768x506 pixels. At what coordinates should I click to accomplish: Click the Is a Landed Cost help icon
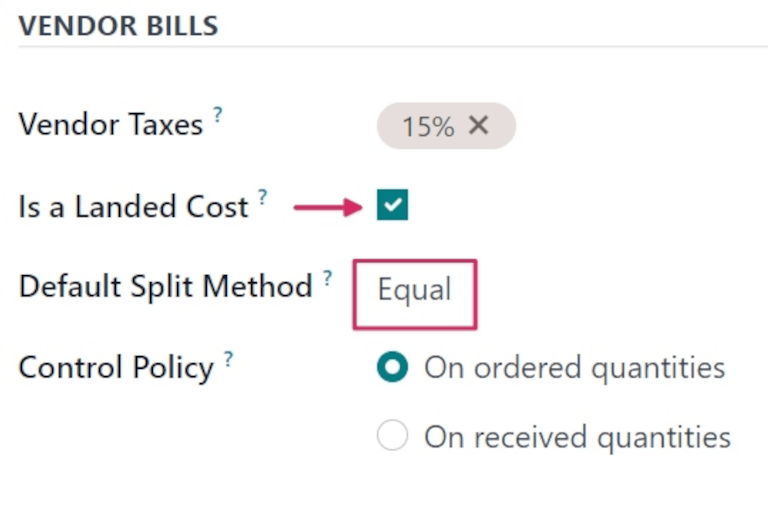point(263,197)
